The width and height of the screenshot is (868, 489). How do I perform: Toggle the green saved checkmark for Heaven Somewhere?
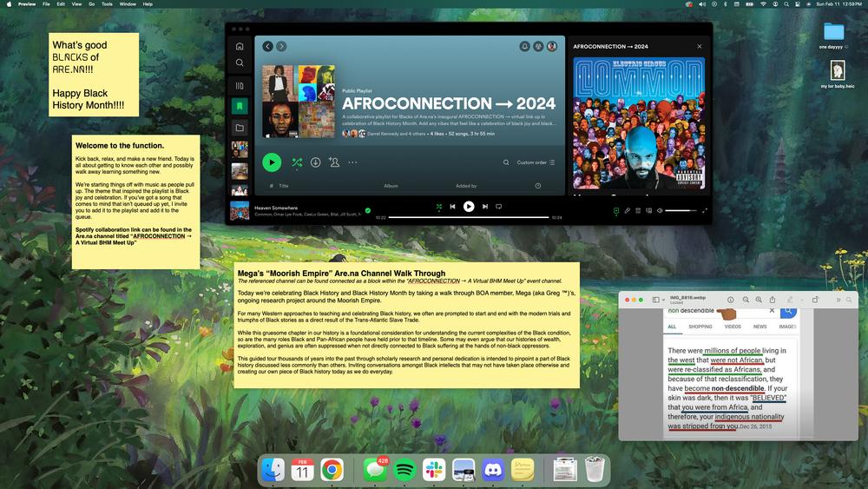[368, 210]
